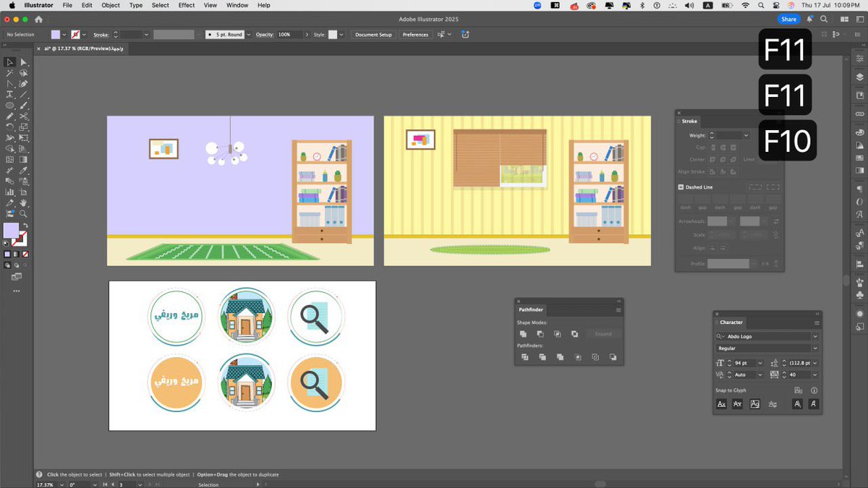
Task: Click the Edit Toolbar three-dots icon
Action: [x=16, y=291]
